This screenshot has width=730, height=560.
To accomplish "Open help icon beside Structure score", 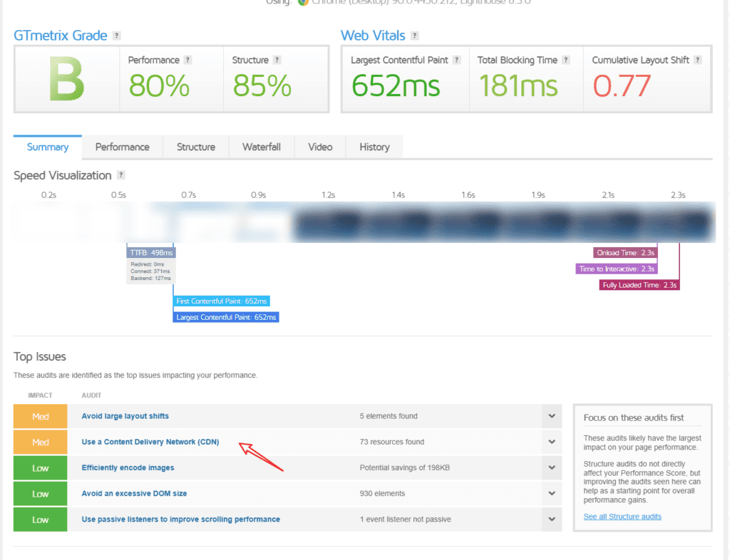I will tap(277, 60).
